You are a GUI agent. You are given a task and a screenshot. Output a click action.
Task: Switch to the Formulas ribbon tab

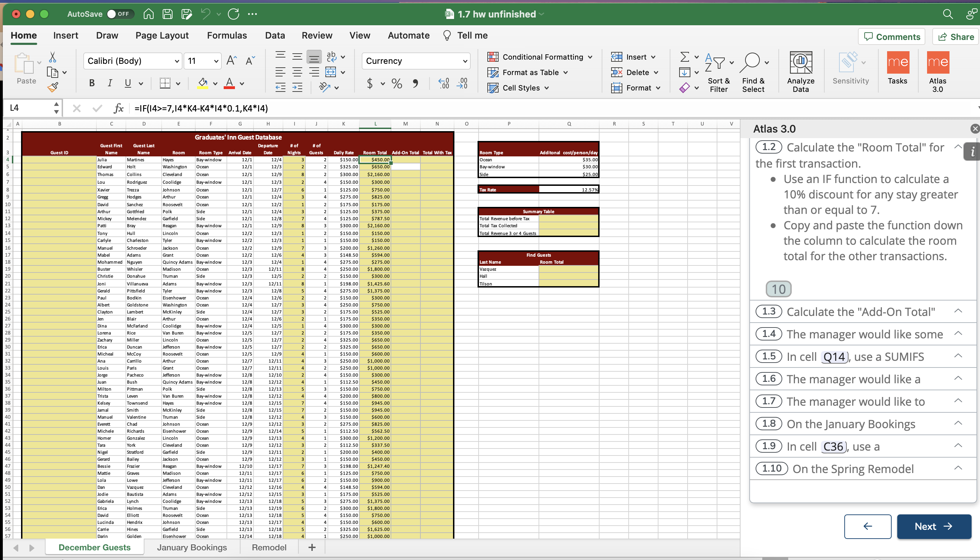click(x=227, y=35)
